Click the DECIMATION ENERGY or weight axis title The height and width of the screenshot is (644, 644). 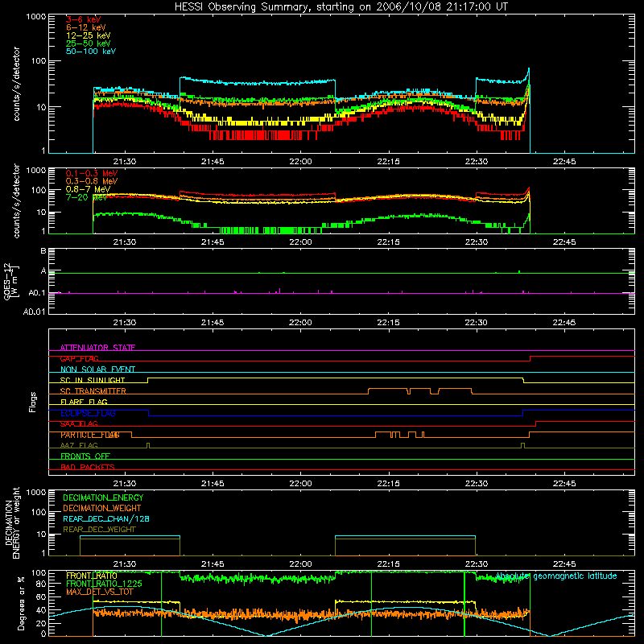[12, 522]
